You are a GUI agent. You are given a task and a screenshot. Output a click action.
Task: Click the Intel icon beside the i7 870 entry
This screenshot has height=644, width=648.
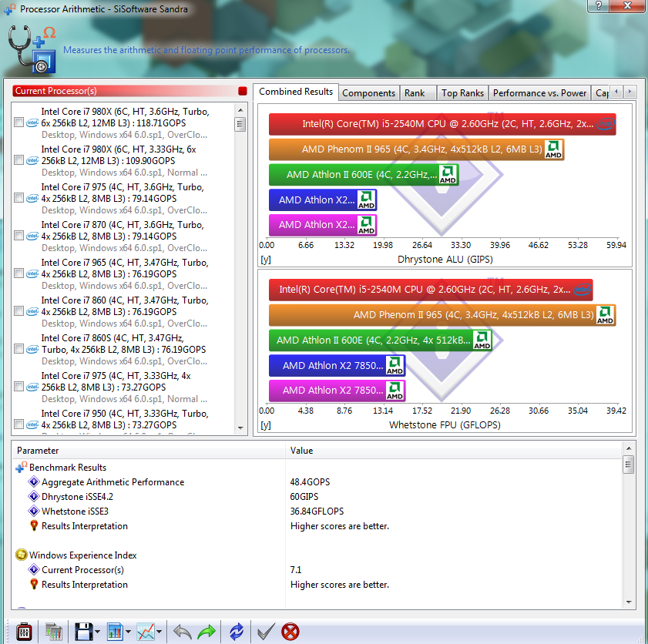tap(32, 236)
